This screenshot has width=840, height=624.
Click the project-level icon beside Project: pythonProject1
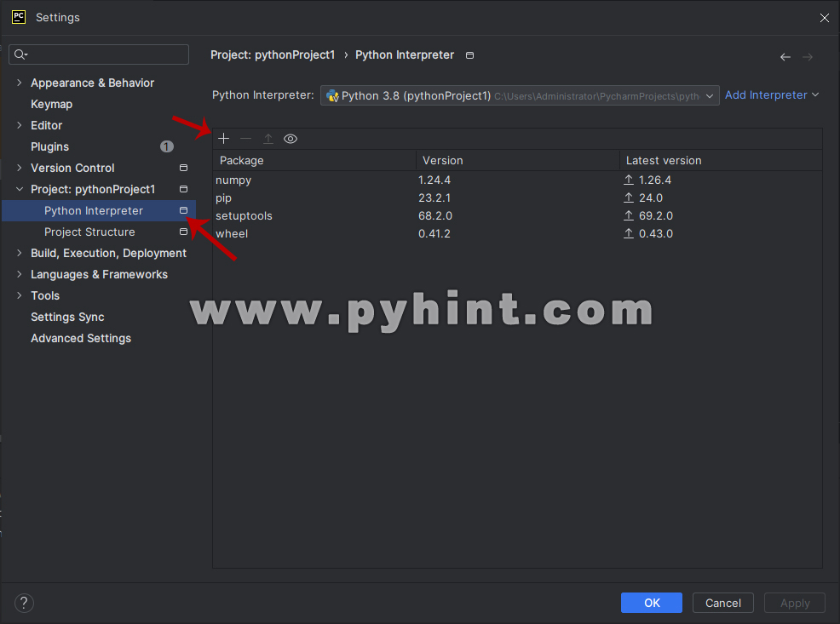point(183,189)
